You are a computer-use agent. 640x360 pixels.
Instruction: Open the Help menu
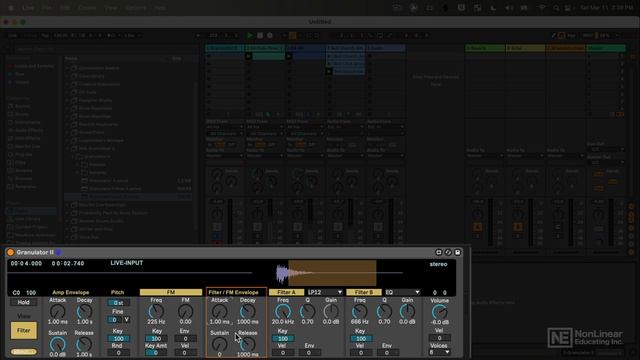pos(160,8)
